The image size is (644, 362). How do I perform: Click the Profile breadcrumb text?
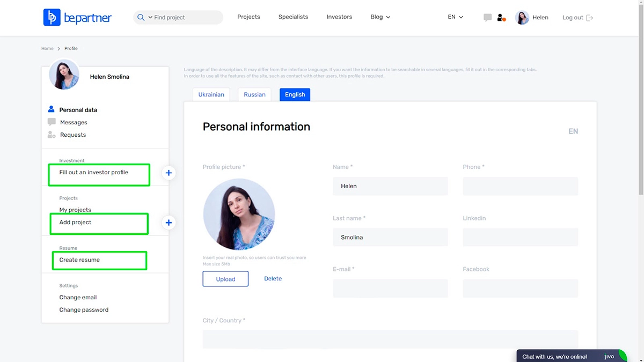pyautogui.click(x=71, y=48)
